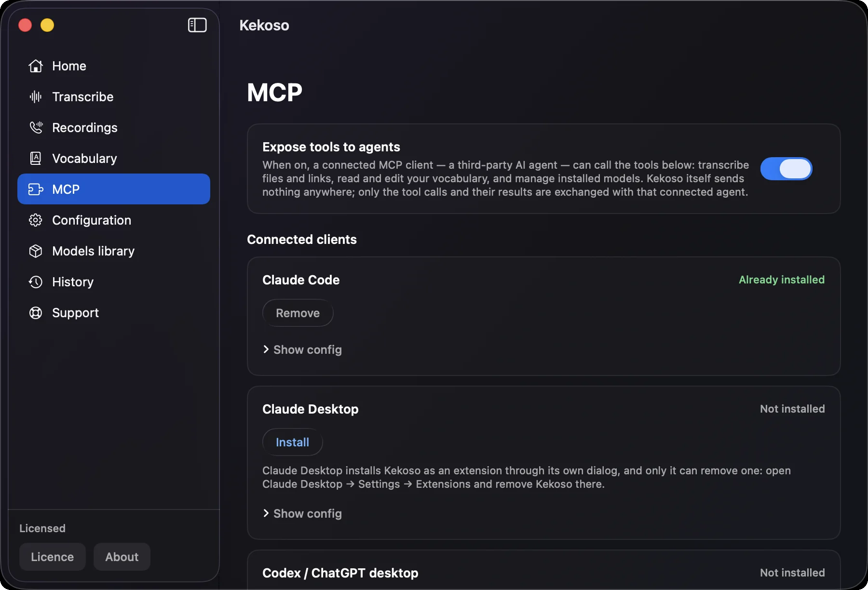Expand Show config under Claude Code
Image resolution: width=868 pixels, height=590 pixels.
coord(302,349)
